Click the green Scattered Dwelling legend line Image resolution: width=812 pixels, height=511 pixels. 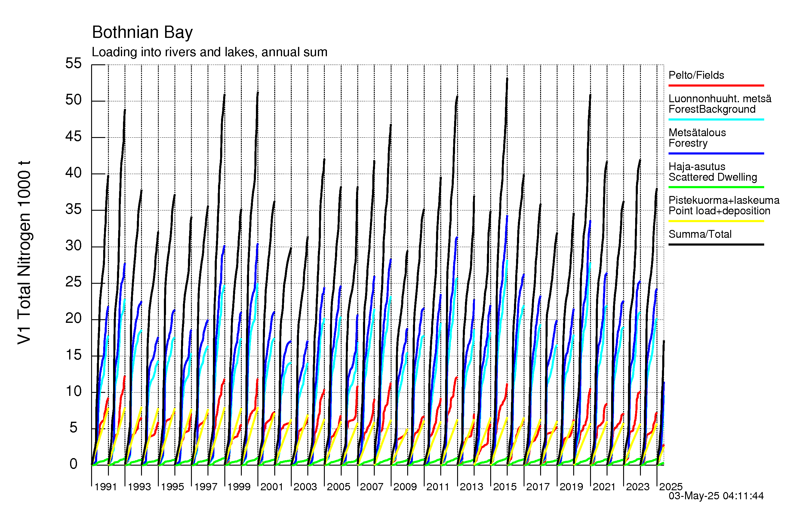coord(716,187)
